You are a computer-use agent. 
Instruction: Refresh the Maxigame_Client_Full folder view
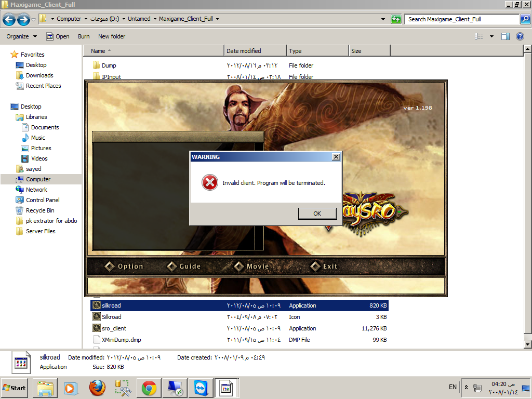(x=396, y=19)
